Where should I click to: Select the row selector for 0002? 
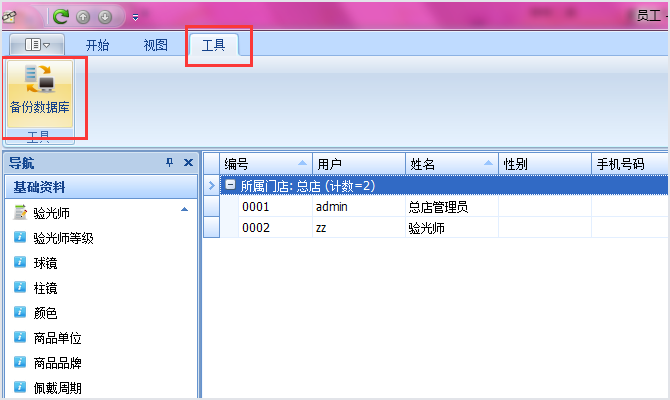212,227
